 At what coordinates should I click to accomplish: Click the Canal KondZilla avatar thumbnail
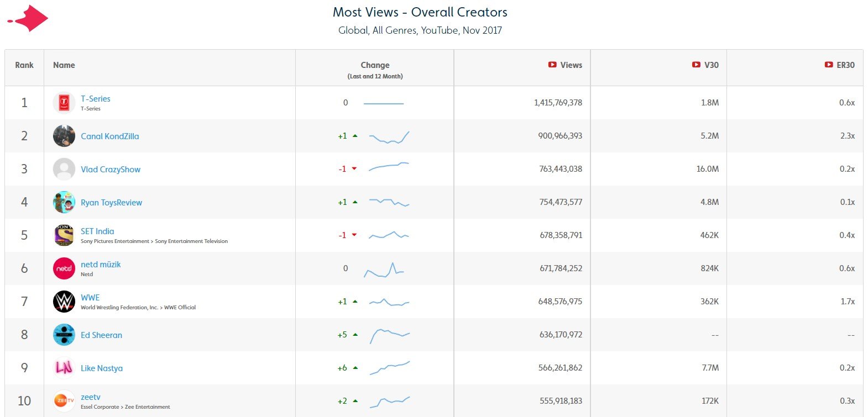pos(64,136)
